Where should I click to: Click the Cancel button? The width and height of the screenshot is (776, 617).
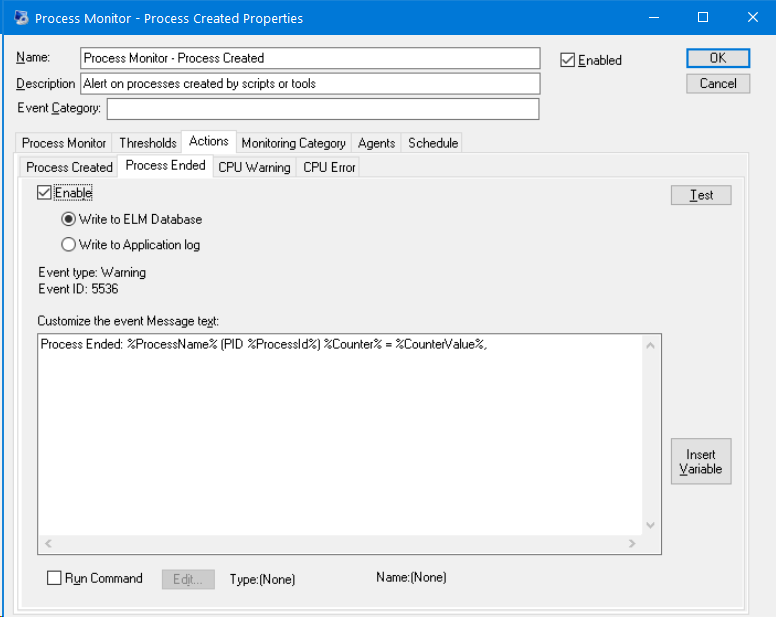click(x=718, y=84)
